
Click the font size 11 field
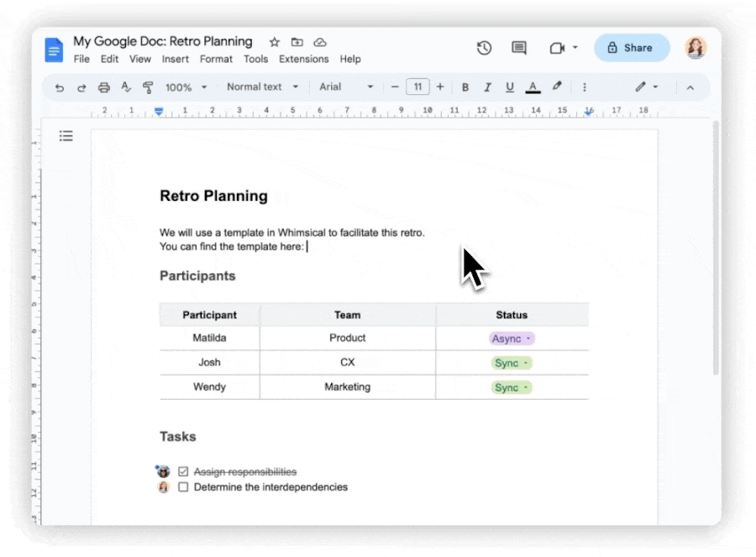click(x=417, y=87)
